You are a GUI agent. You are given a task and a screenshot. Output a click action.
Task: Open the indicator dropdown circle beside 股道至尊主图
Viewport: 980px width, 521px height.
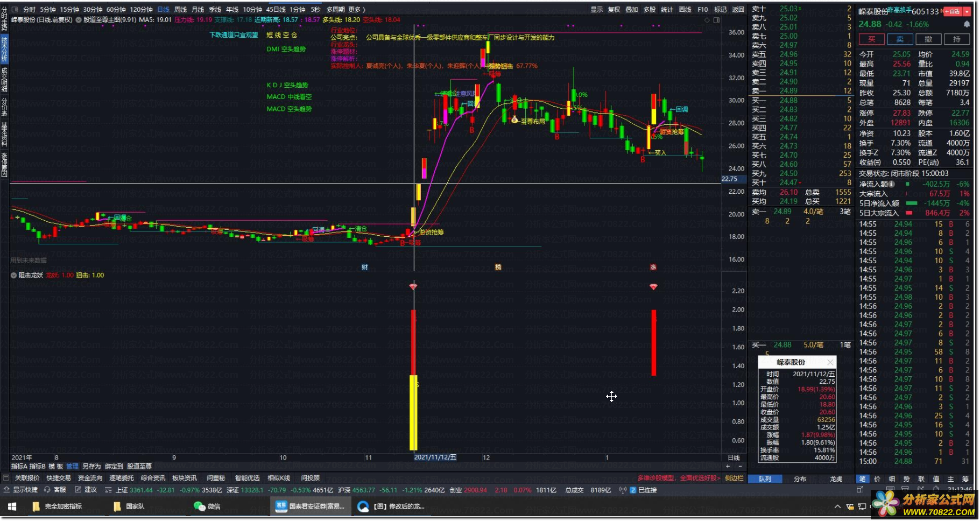coord(79,20)
